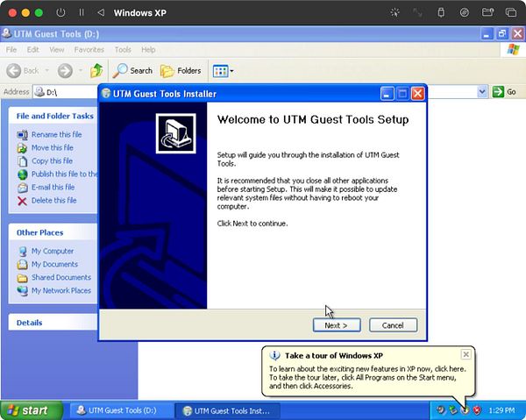Click the first system tray icon

tap(441, 410)
